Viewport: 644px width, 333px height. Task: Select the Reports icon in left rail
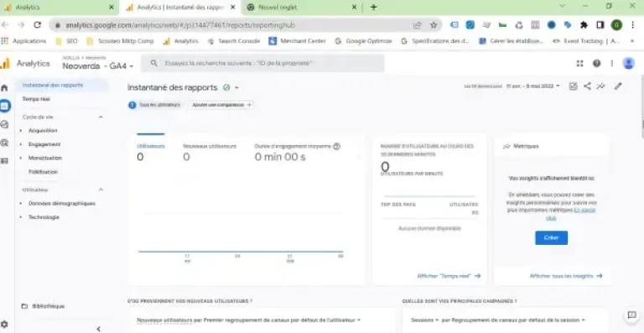click(4, 106)
